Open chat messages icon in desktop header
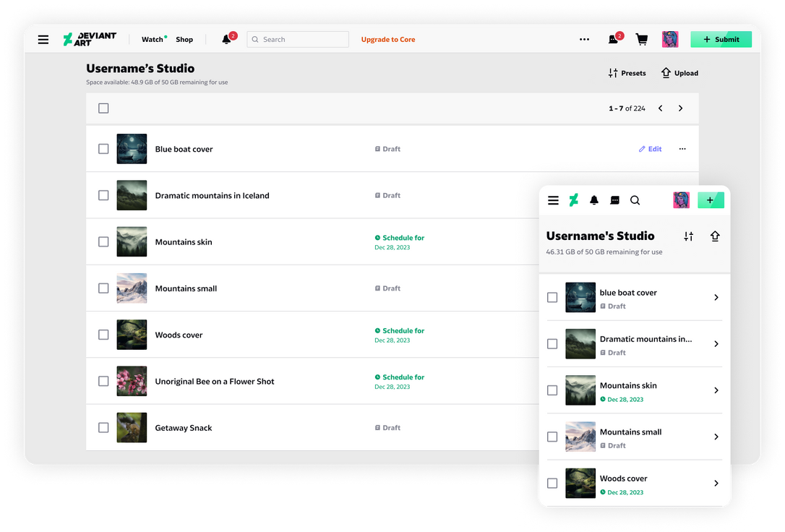 click(613, 39)
